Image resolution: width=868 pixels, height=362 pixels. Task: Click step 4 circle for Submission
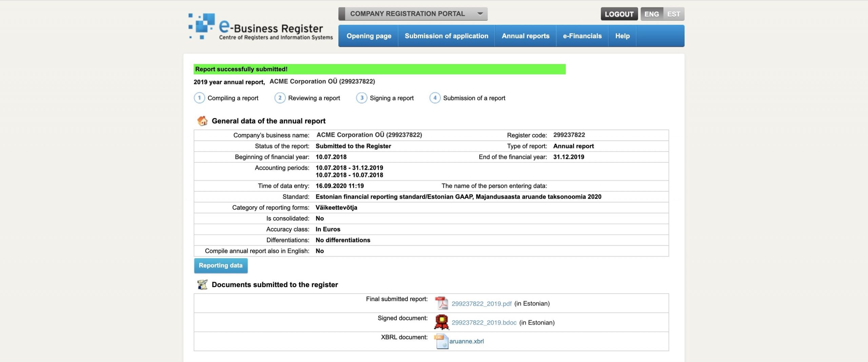point(435,98)
